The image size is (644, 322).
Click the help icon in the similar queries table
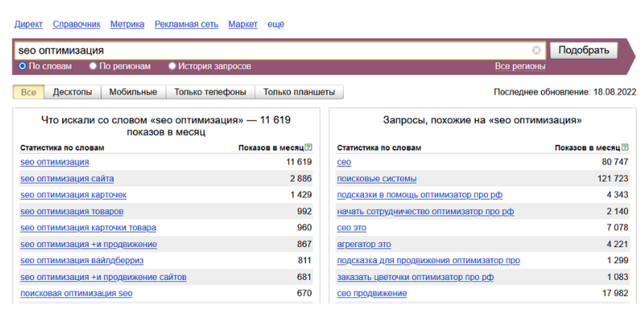click(x=625, y=148)
